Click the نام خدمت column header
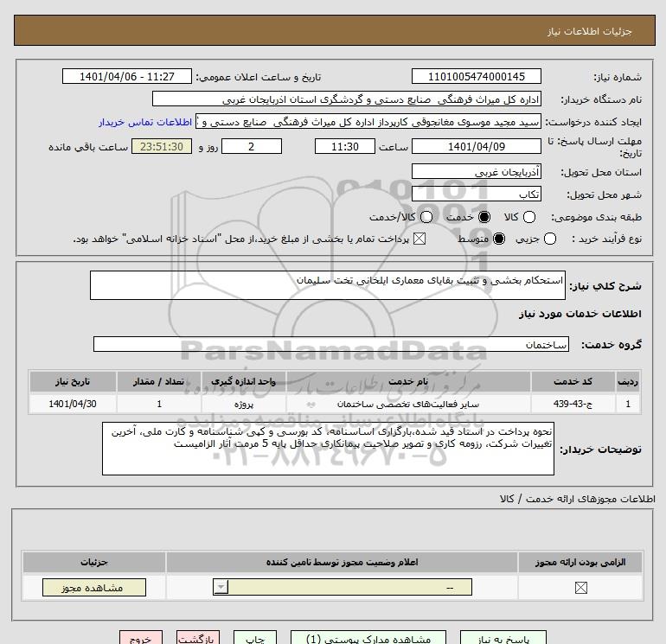The width and height of the screenshot is (666, 644). point(408,381)
